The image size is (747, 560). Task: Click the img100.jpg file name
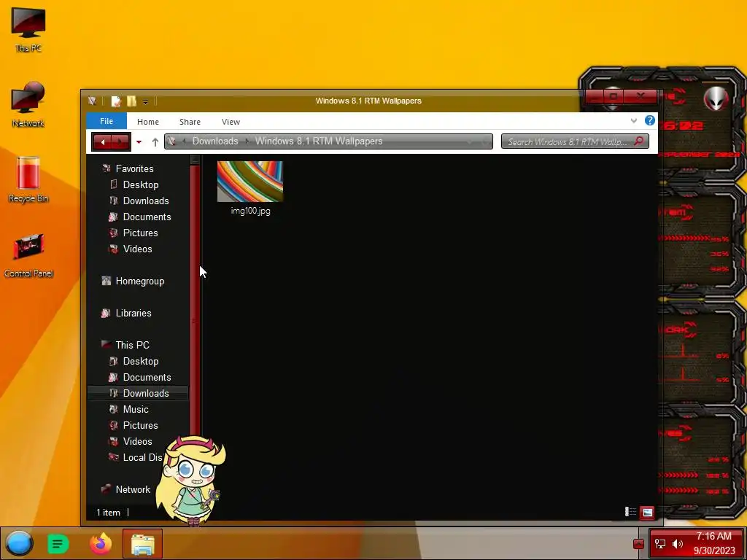[251, 211]
